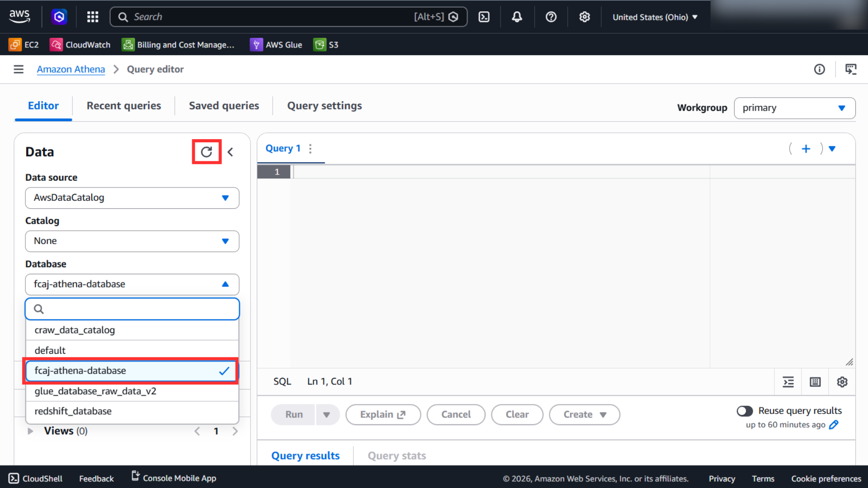This screenshot has height=488, width=868.
Task: Edit reuse query results time
Action: click(834, 425)
